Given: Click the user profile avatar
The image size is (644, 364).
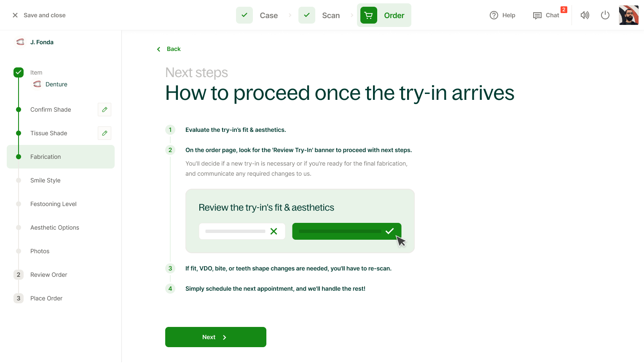Looking at the screenshot, I should (629, 15).
